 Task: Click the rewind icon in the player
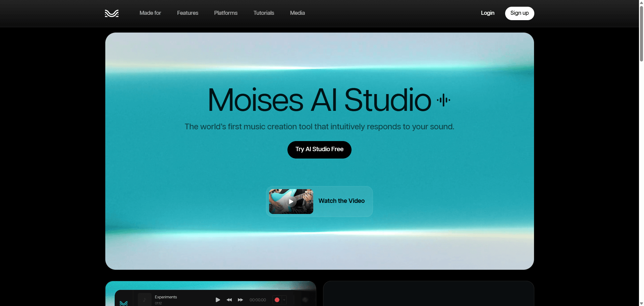click(229, 300)
